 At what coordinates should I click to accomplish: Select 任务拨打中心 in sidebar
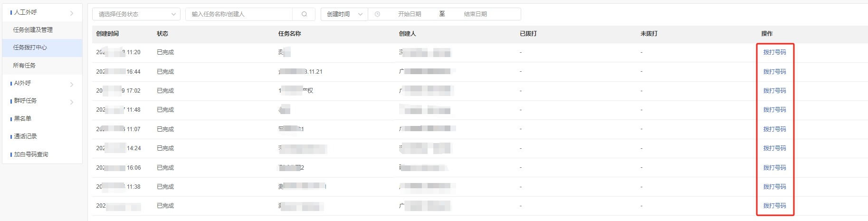click(30, 48)
